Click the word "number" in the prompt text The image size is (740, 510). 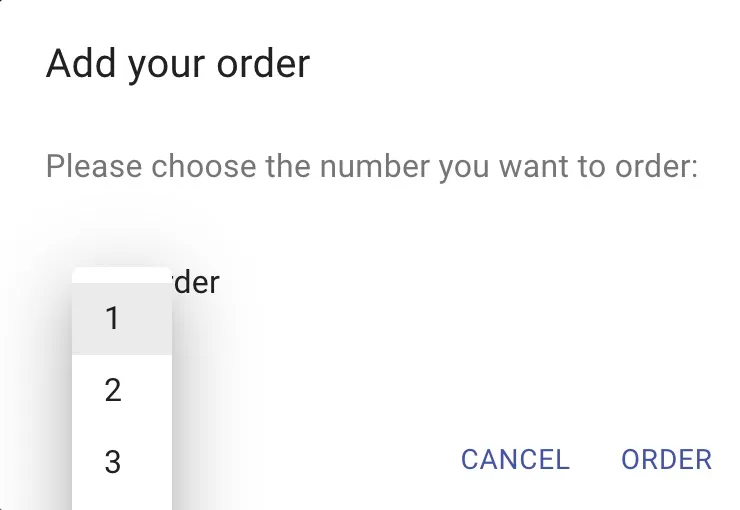pyautogui.click(x=376, y=165)
